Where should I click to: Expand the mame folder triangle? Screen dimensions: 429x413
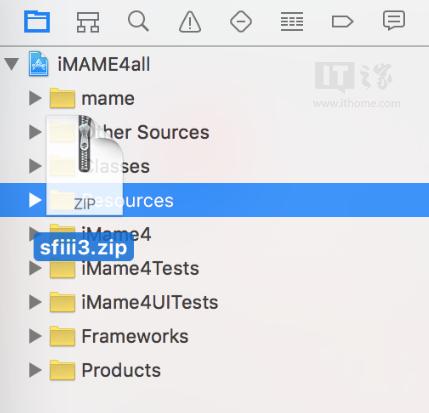pyautogui.click(x=35, y=98)
